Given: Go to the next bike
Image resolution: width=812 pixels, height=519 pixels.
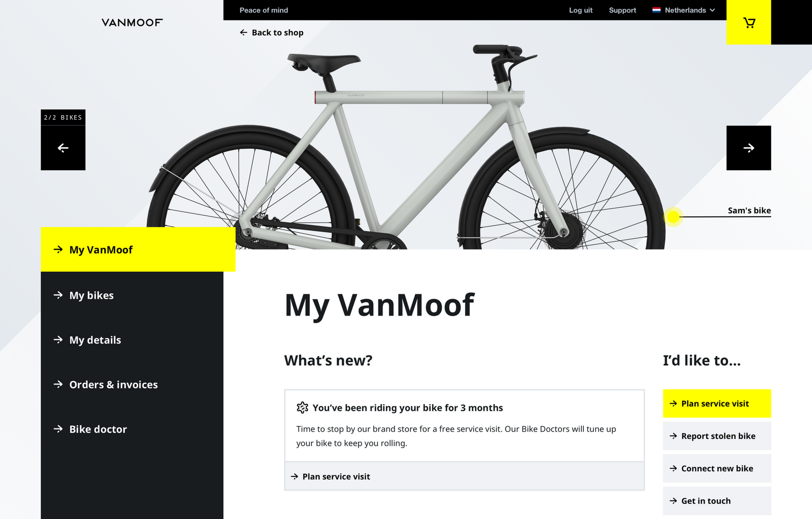Looking at the screenshot, I should pos(748,148).
